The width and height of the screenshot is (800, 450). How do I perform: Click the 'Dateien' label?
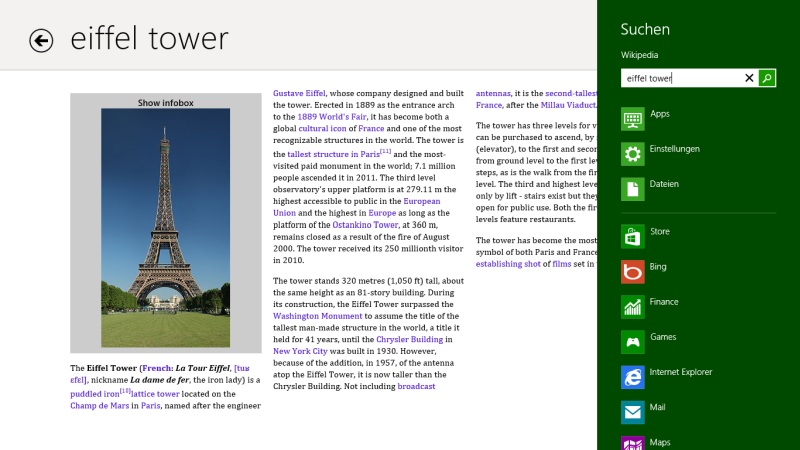664,184
